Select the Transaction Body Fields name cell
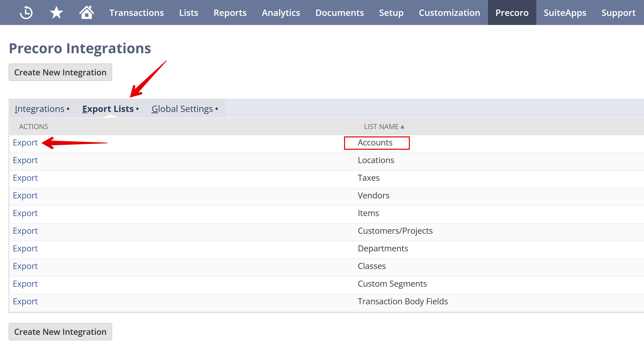 [x=403, y=302]
